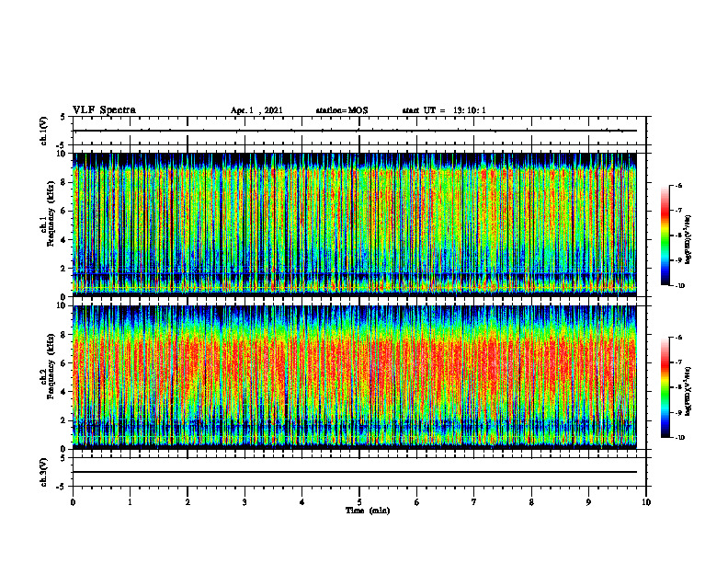Click time axis tick label "6"
This screenshot has width=728, height=563.
417,502
